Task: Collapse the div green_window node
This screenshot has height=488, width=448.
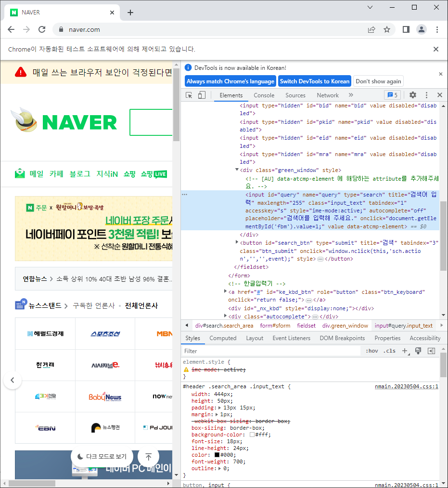Action: click(237, 170)
